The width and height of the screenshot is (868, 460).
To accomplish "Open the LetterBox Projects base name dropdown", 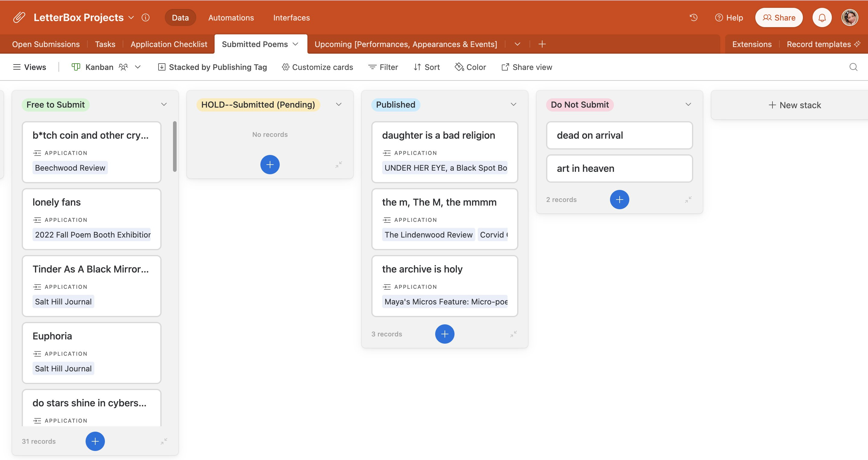I will point(131,17).
